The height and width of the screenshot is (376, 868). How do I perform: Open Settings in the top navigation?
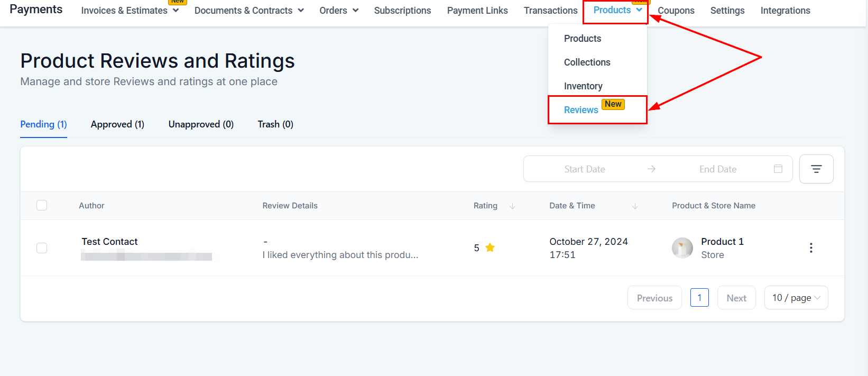click(727, 11)
